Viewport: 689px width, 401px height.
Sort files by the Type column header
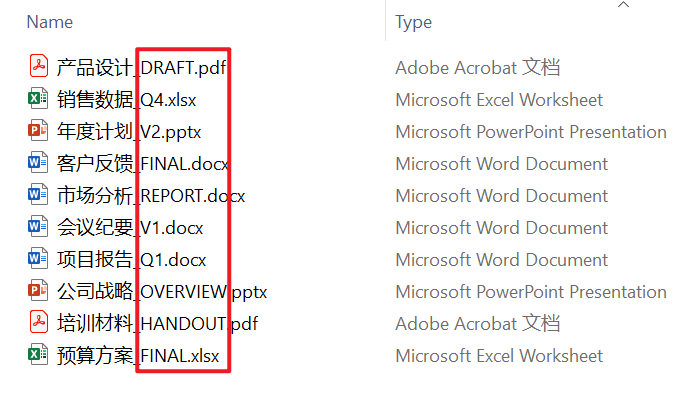coord(413,21)
